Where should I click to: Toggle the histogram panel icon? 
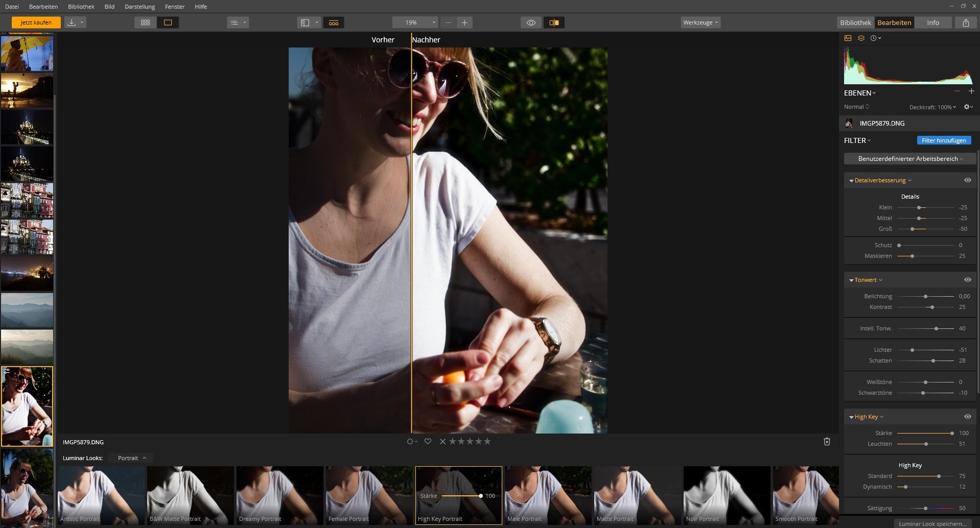click(x=848, y=38)
